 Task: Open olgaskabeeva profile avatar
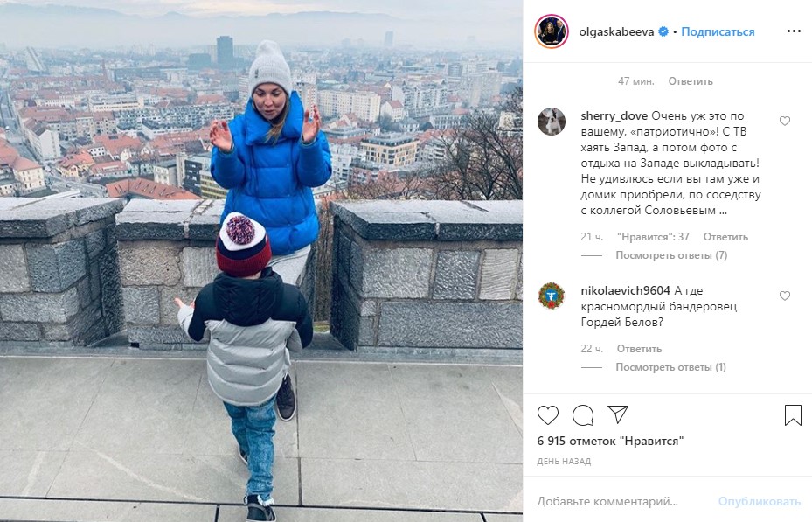[x=552, y=31]
